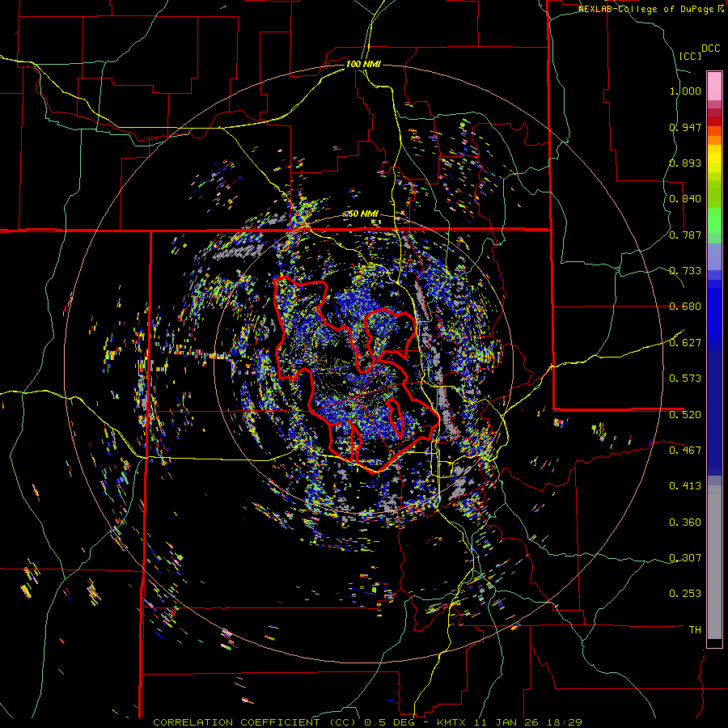Click the DCC label above the color bar
Viewport: 728px width, 728px height.
click(710, 49)
